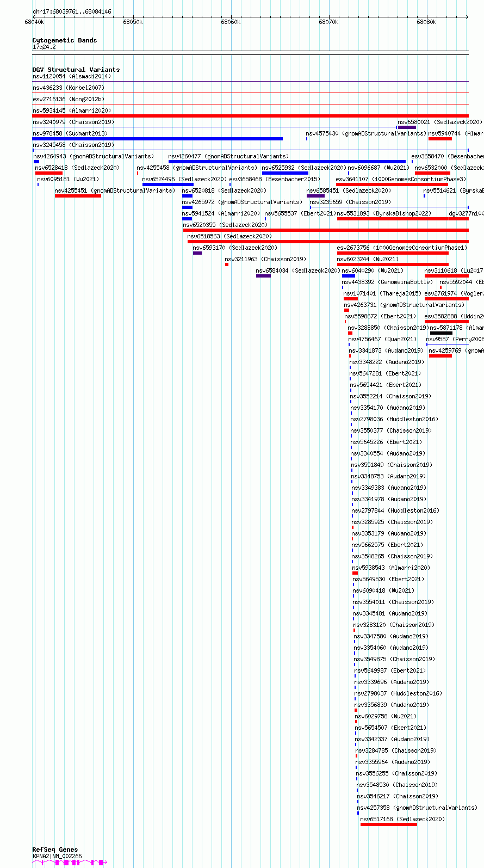Click the black bar of nsv5871178
Image resolution: width=484 pixels, height=868 pixels.
tap(441, 333)
